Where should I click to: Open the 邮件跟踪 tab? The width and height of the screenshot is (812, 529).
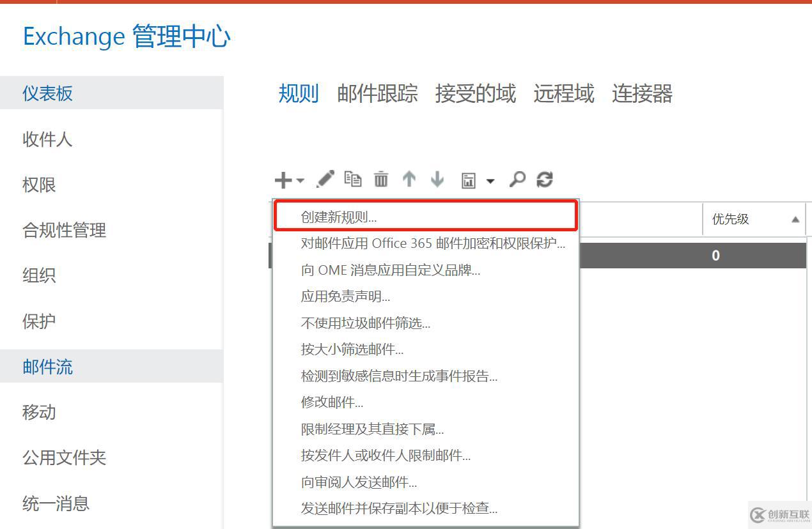tap(377, 93)
